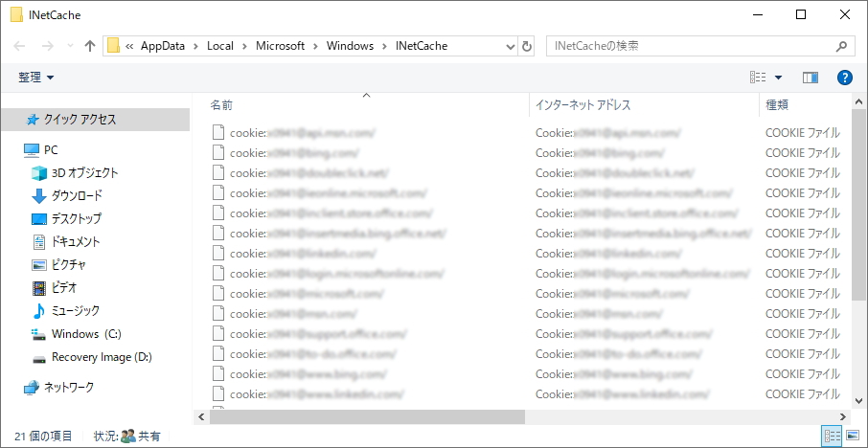This screenshot has width=868, height=448.
Task: Refresh the folder view
Action: pyautogui.click(x=527, y=47)
